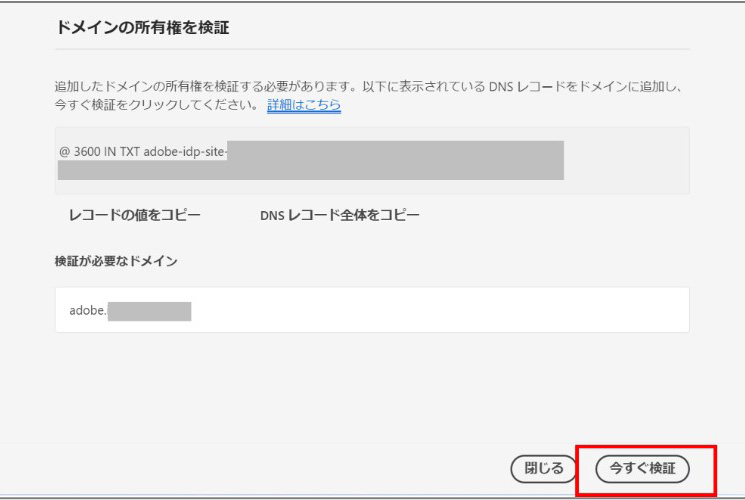Click the empty area below the domain list
This screenshot has height=500, width=745.
pos(372,385)
